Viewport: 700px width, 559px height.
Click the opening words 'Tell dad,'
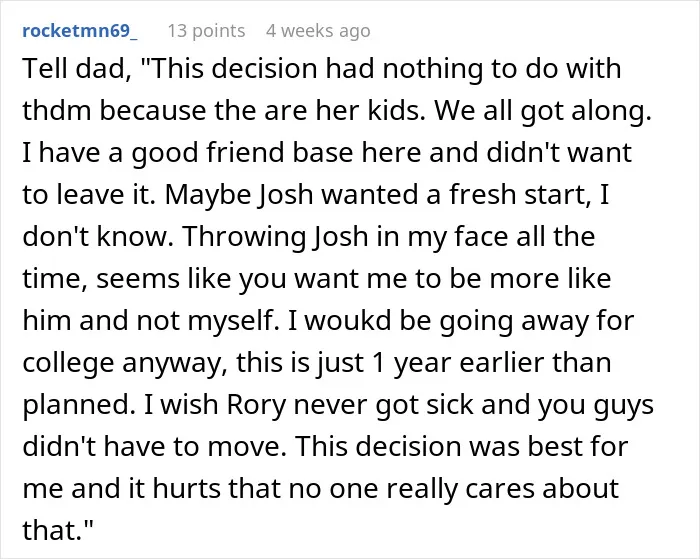click(x=77, y=69)
